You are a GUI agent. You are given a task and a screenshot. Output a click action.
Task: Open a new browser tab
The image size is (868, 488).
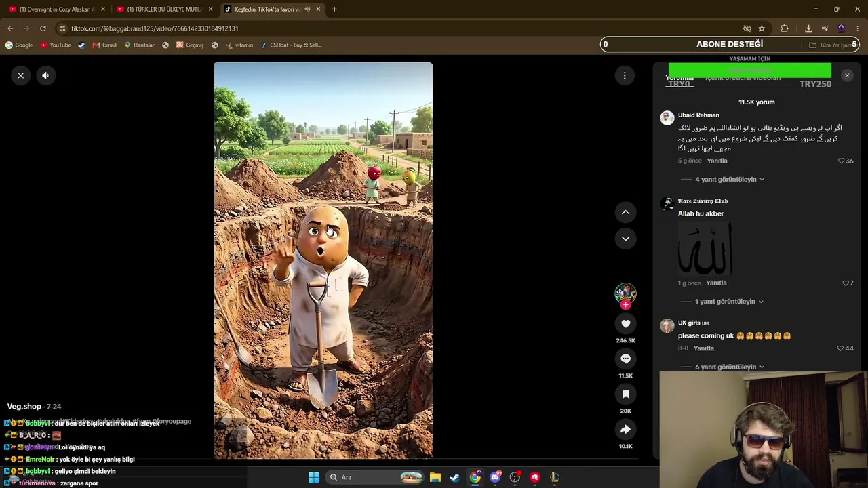pyautogui.click(x=334, y=9)
